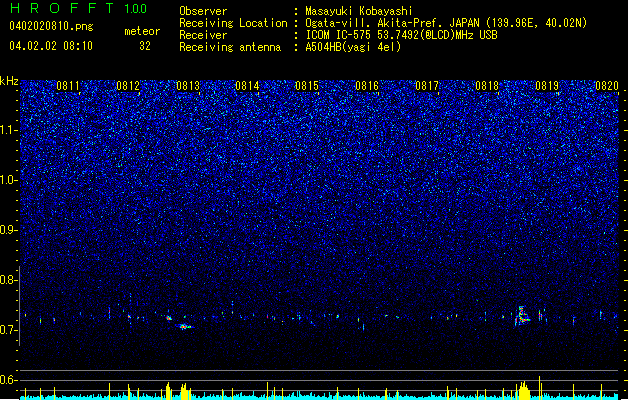Click the kHz axis unit label

click(x=9, y=81)
